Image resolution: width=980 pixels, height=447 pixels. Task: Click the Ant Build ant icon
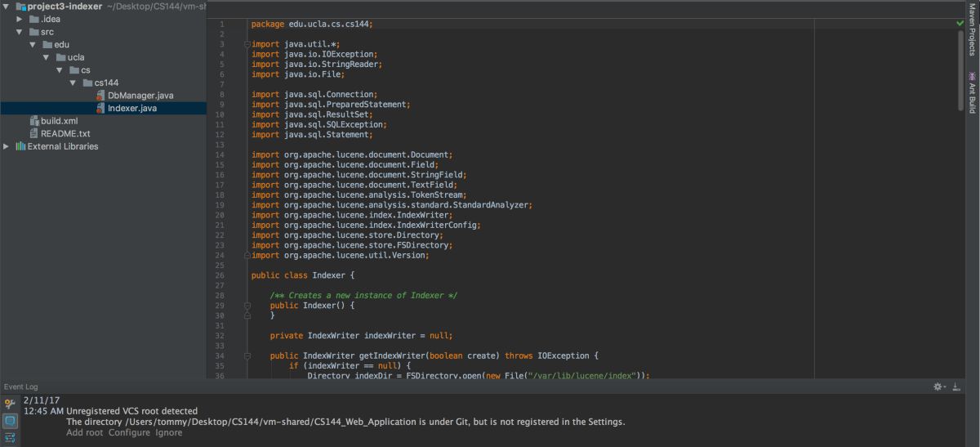click(972, 76)
